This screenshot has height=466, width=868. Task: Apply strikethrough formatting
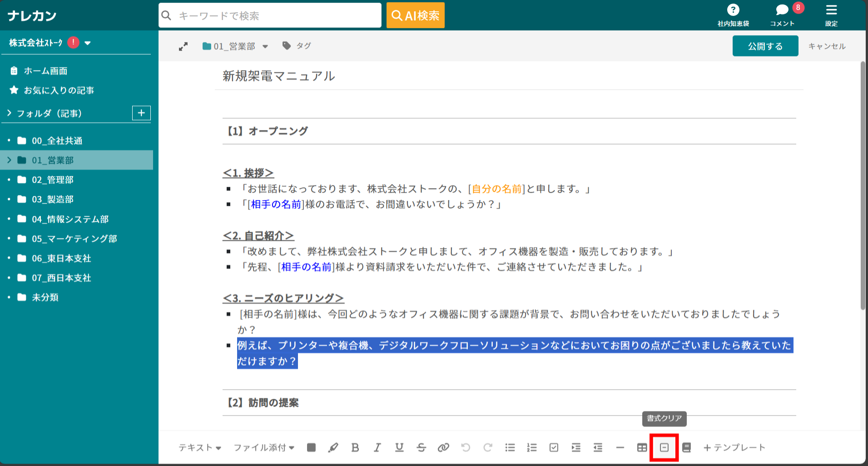[x=421, y=447]
